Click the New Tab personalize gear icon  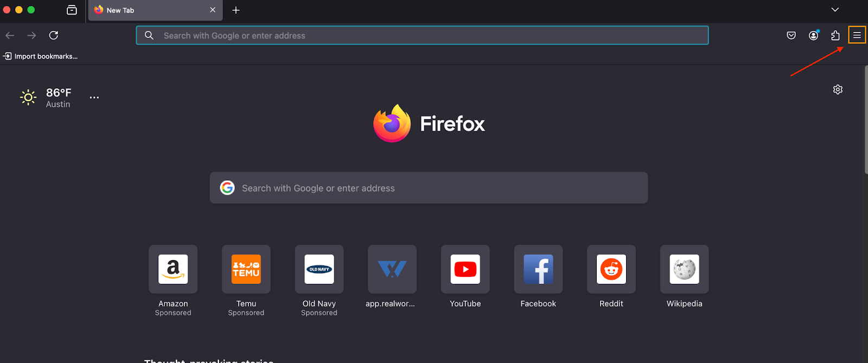[x=838, y=89]
